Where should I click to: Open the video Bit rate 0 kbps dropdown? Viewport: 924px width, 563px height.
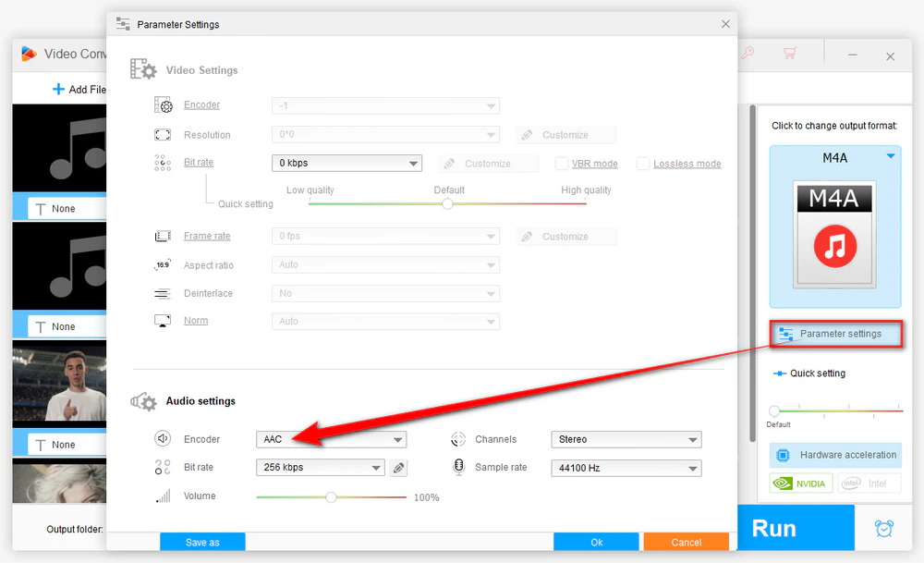tap(346, 164)
